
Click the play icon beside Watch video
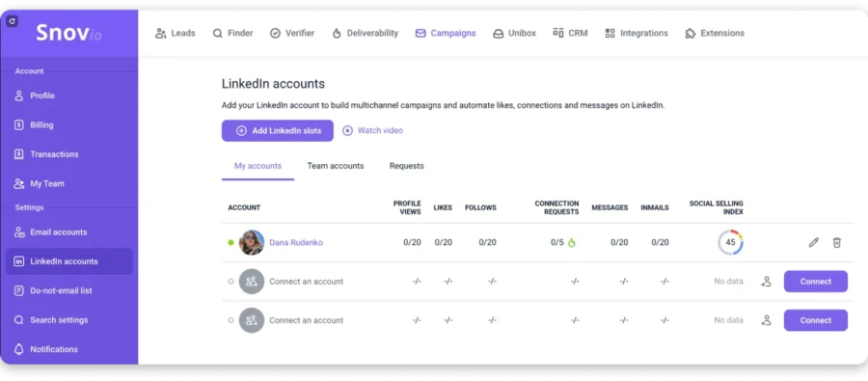[347, 130]
